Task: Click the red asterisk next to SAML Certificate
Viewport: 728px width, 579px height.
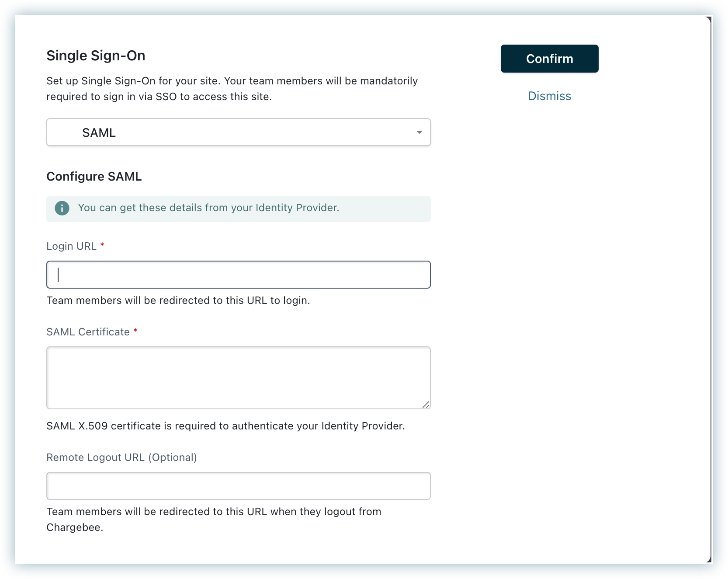Action: click(135, 331)
